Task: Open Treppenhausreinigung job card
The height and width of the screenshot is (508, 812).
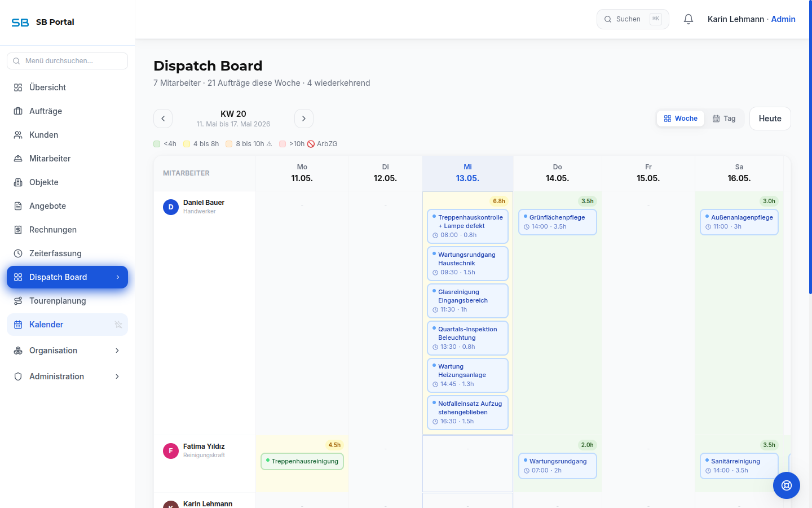Action: 302,461
